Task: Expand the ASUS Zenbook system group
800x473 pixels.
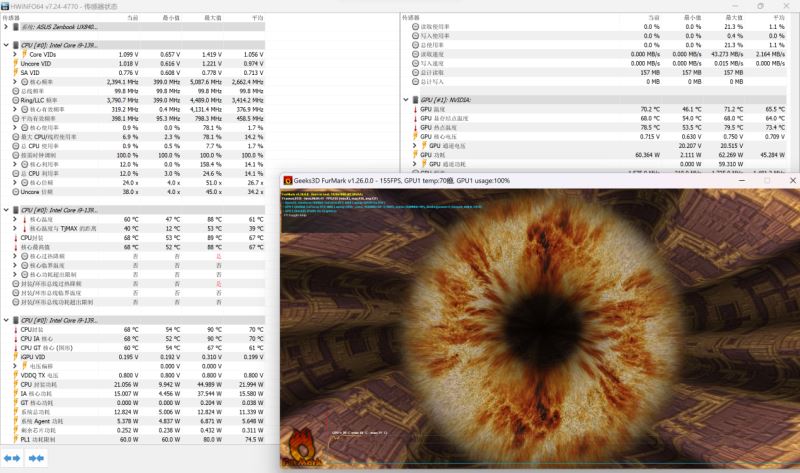Action: pos(6,27)
